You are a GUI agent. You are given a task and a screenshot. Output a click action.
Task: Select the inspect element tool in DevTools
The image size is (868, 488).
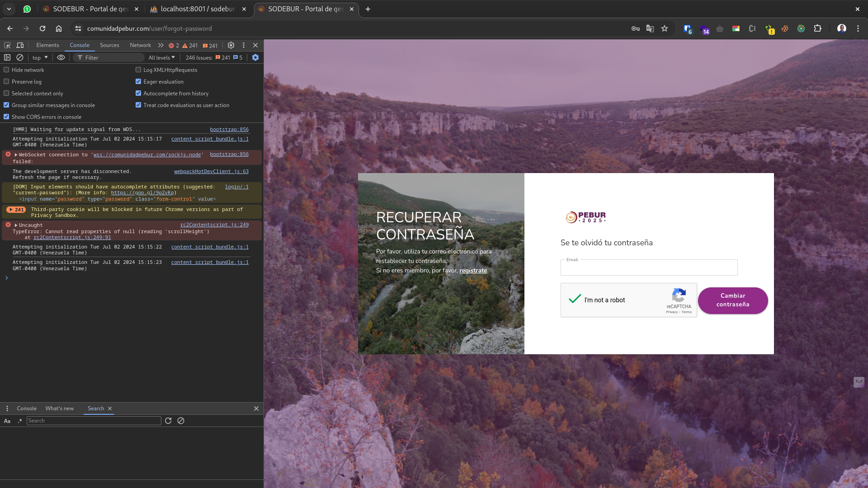pyautogui.click(x=7, y=45)
